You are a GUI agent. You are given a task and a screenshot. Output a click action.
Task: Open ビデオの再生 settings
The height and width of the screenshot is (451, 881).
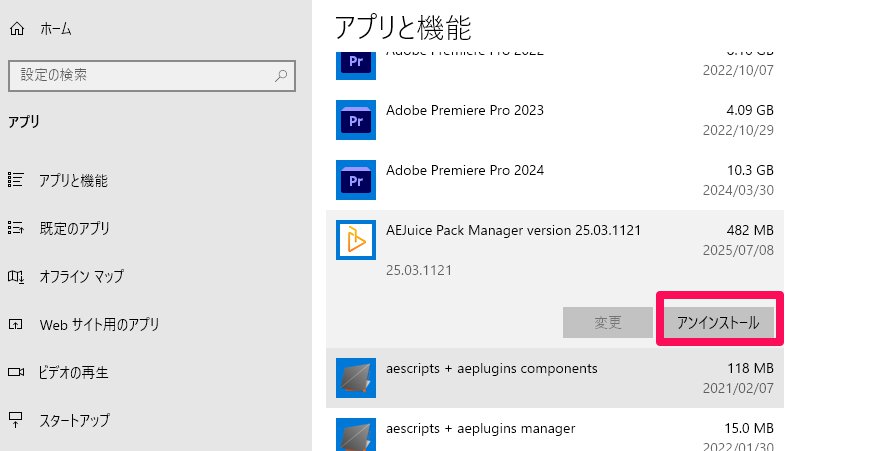pos(73,372)
